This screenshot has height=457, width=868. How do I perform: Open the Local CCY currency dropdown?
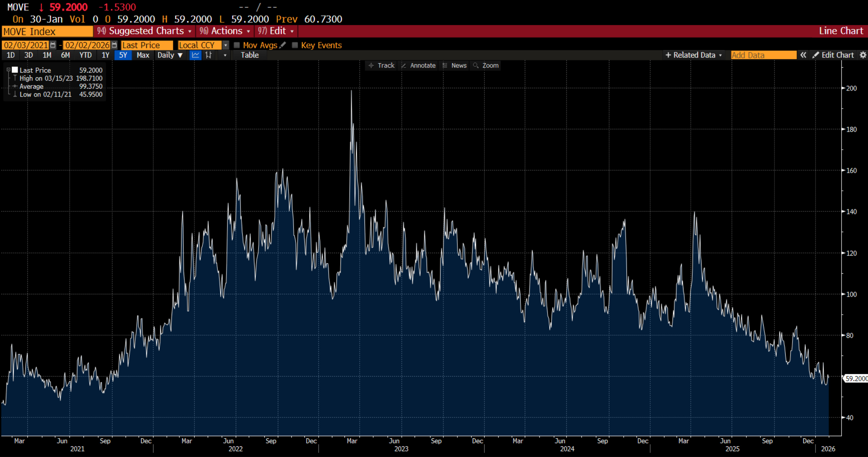tap(226, 45)
